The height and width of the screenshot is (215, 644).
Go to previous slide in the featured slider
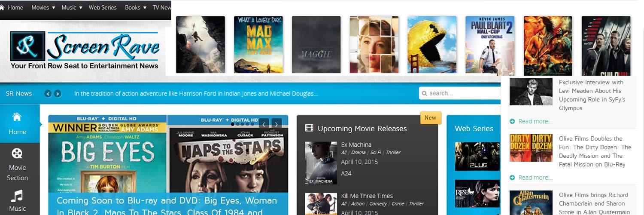264,124
